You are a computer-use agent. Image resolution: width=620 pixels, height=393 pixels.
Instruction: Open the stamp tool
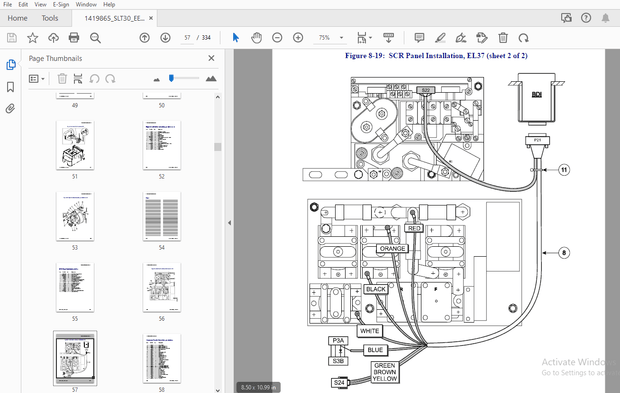(x=482, y=38)
